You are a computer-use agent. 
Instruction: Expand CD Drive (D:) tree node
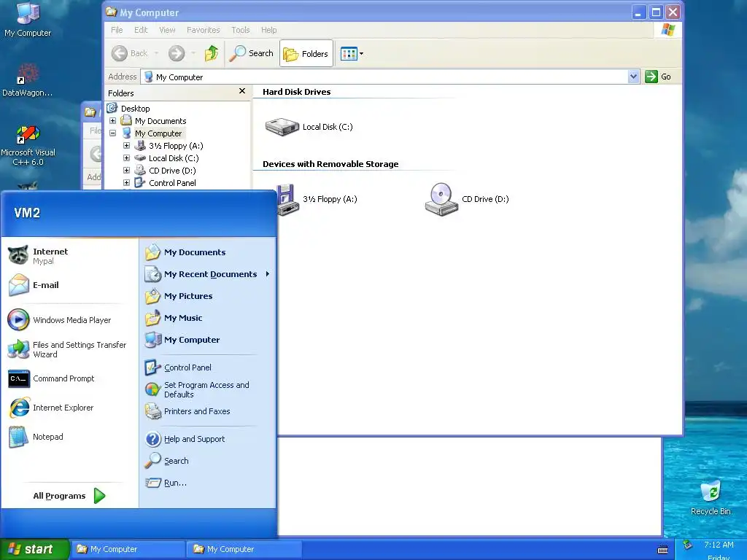(126, 171)
